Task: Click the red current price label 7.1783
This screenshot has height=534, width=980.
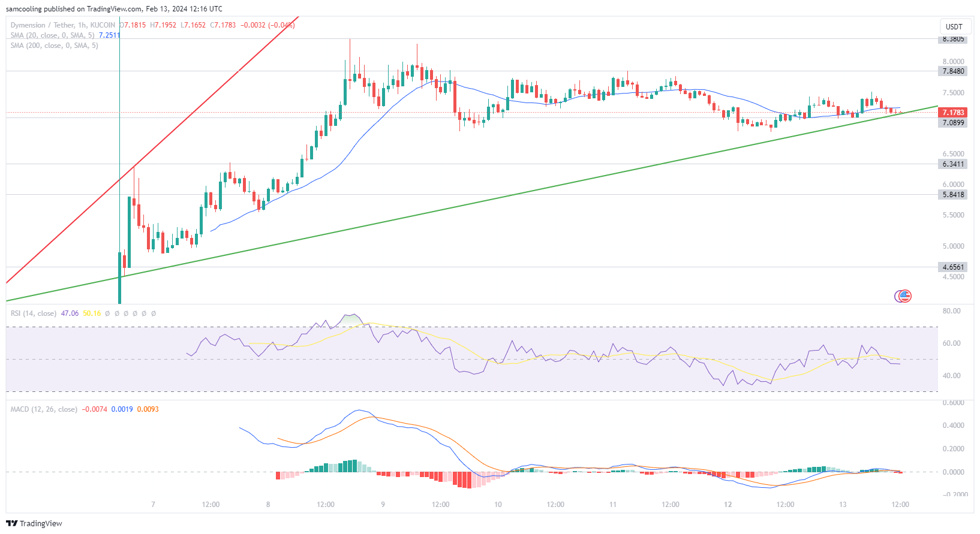Action: point(953,113)
